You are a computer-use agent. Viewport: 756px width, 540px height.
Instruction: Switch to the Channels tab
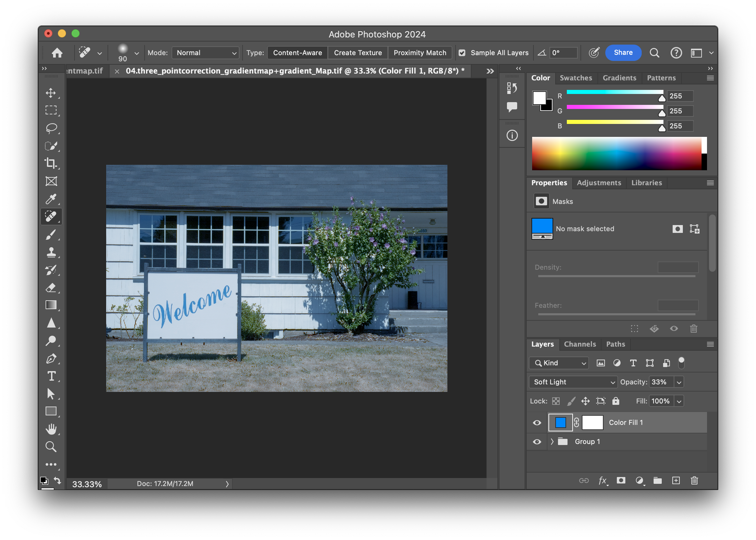[580, 344]
